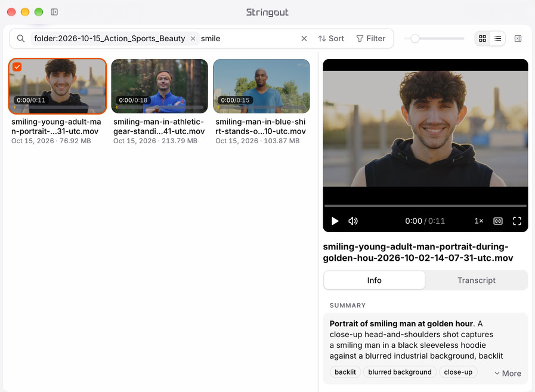Click 'Oct 15, 2026 · 103.87 MB' text

[x=257, y=141]
